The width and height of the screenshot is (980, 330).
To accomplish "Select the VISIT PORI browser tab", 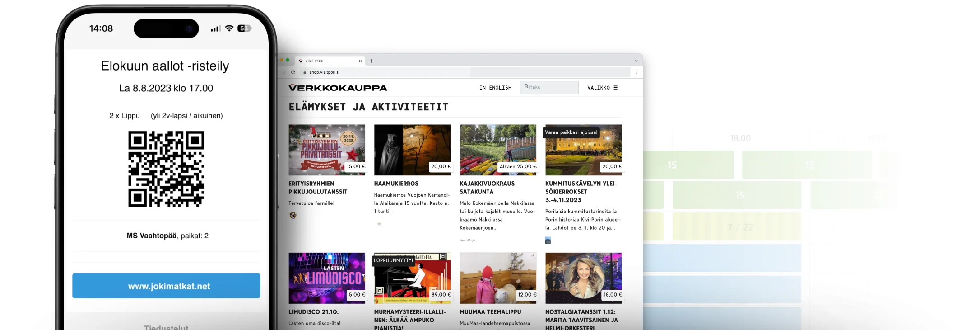I will click(330, 61).
